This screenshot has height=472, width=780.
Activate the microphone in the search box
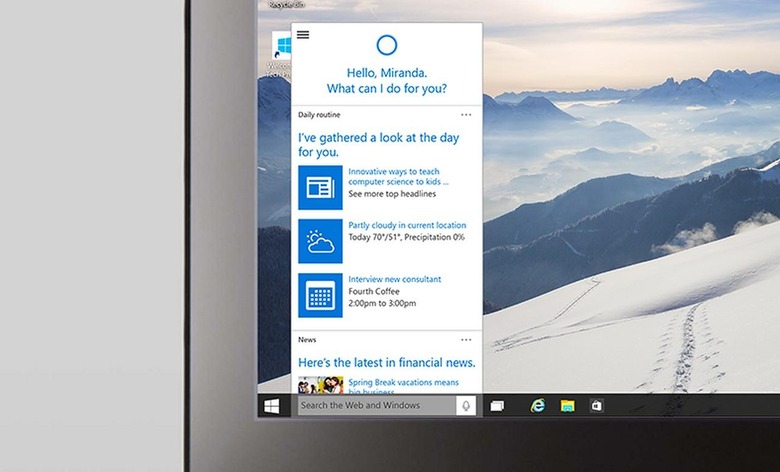[465, 405]
